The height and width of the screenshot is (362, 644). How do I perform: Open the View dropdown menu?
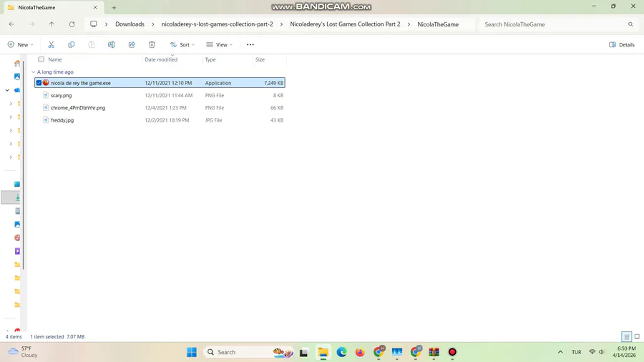220,45
